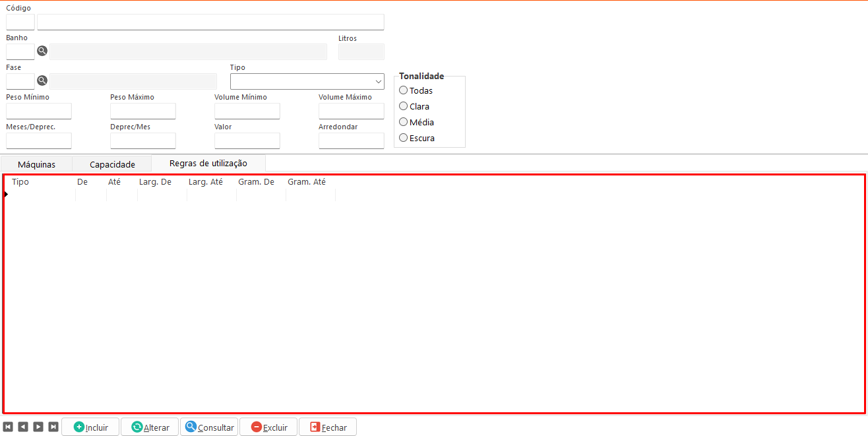Click the Peso Mínimo input field

tap(39, 111)
